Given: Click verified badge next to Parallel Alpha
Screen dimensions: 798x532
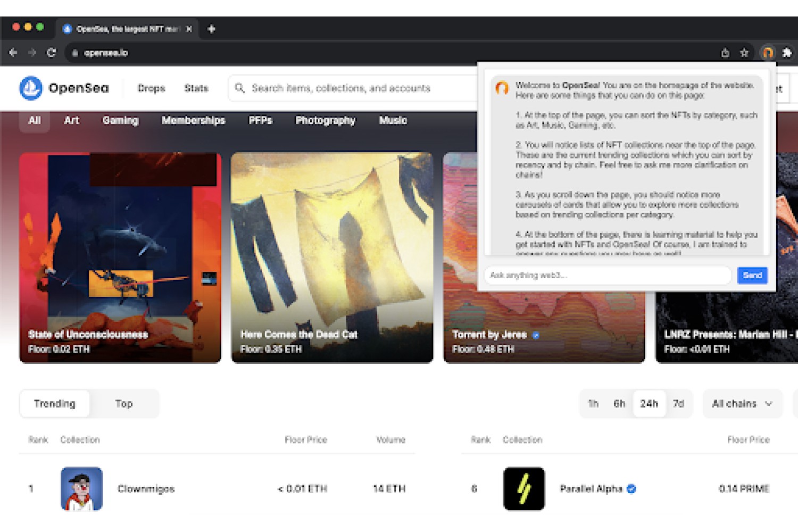Looking at the screenshot, I should [x=631, y=488].
